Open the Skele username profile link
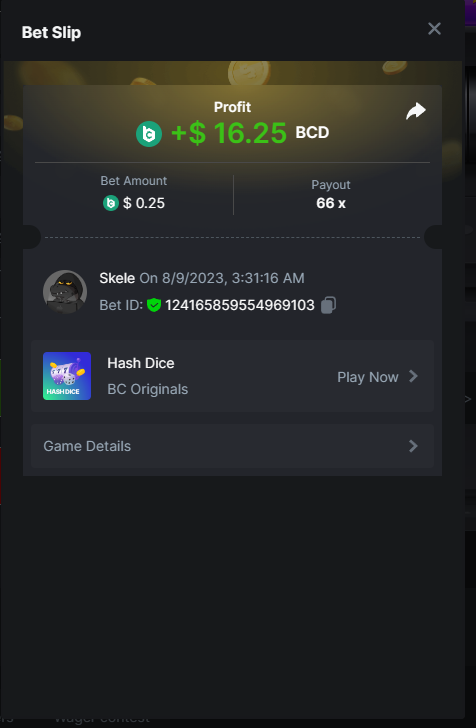The image size is (476, 728). (117, 278)
